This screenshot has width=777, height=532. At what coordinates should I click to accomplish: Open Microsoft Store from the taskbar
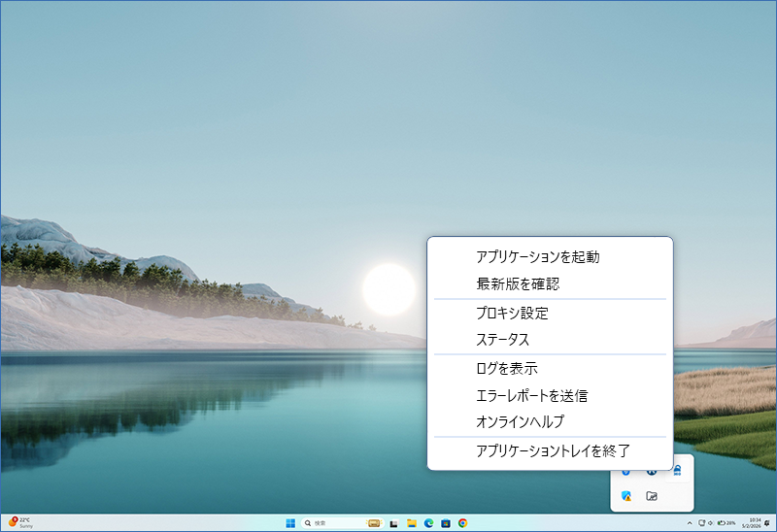tap(446, 523)
